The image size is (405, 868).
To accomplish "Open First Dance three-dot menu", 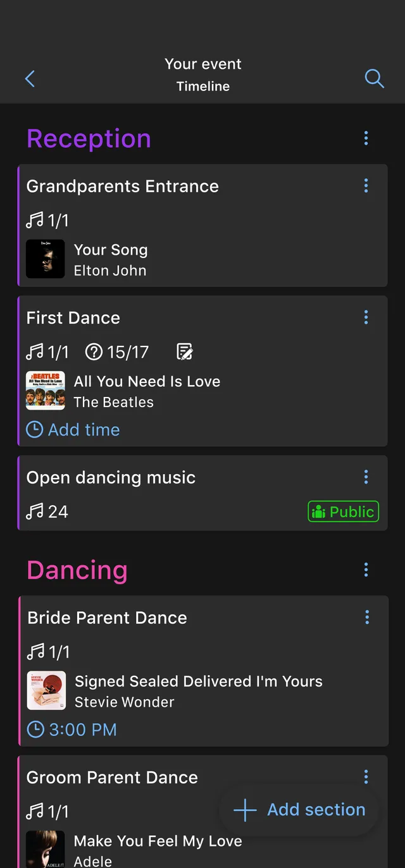I will point(366,317).
